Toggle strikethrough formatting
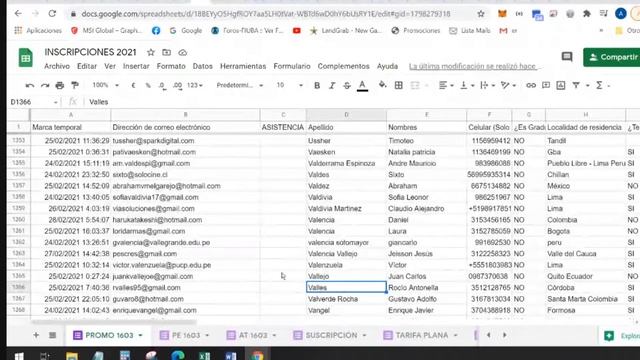The height and width of the screenshot is (360, 640). click(347, 85)
